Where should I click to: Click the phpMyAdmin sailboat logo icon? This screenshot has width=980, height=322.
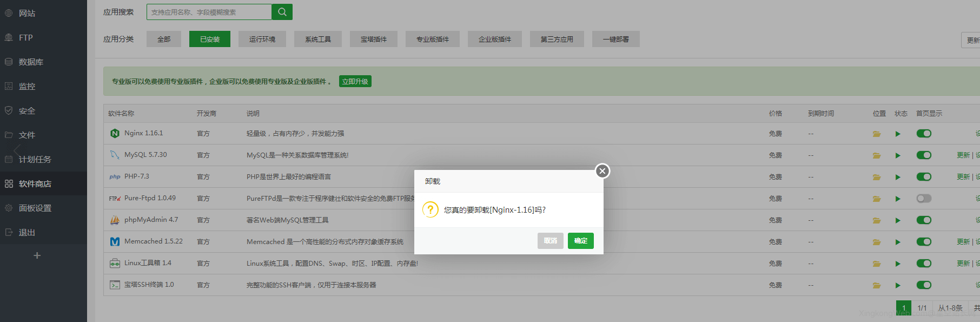[115, 220]
